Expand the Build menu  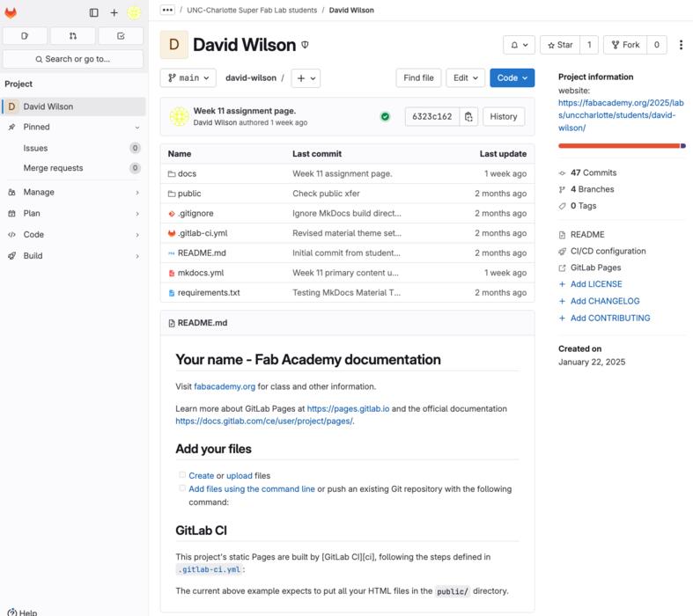click(x=73, y=256)
